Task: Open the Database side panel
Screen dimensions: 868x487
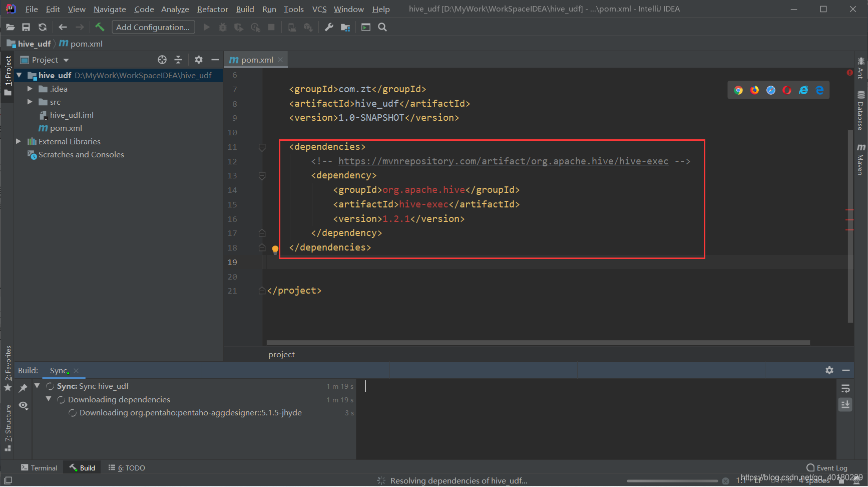Action: [861, 111]
